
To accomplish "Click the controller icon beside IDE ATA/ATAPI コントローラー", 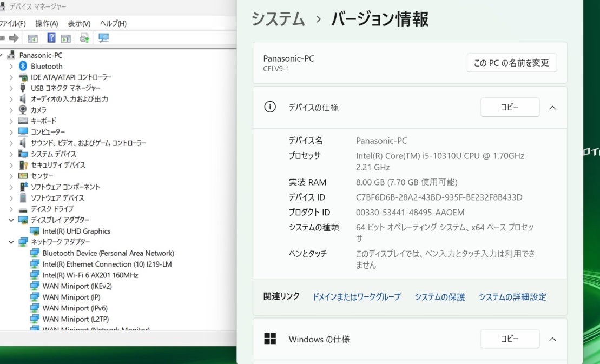I will click(x=23, y=77).
